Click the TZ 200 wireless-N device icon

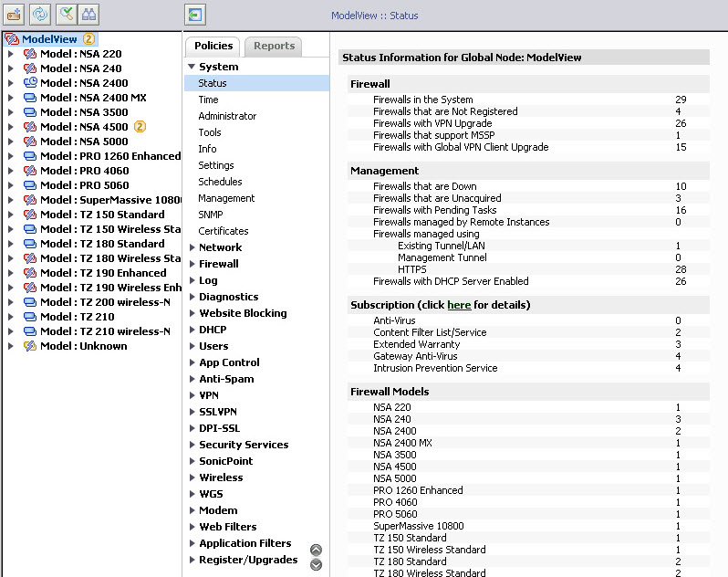30,302
